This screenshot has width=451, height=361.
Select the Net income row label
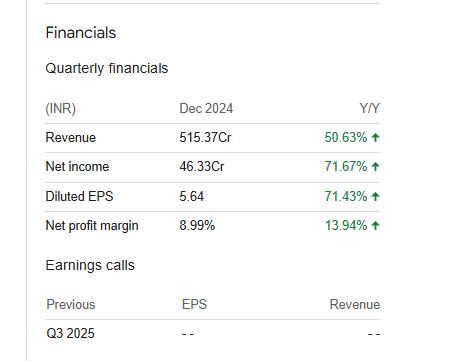point(77,167)
